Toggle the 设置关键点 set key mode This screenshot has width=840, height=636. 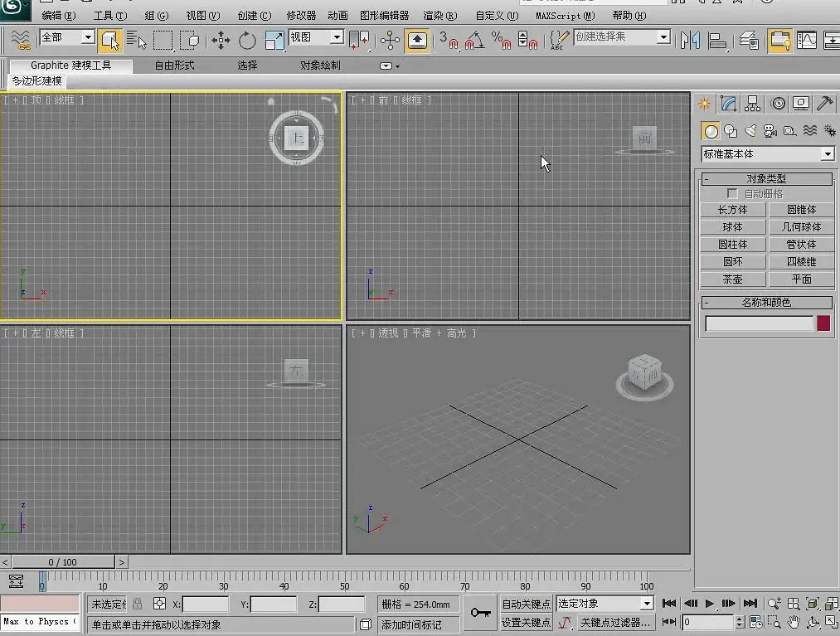(526, 622)
